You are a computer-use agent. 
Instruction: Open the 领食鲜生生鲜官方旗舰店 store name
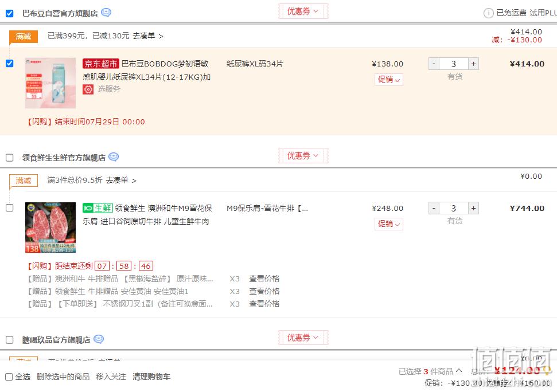[x=64, y=158]
